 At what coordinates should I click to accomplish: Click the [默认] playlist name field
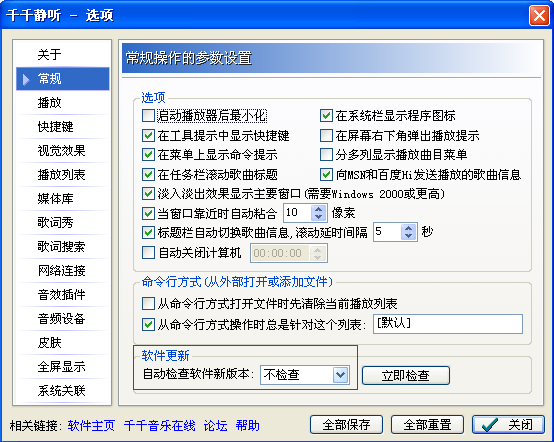pyautogui.click(x=448, y=324)
